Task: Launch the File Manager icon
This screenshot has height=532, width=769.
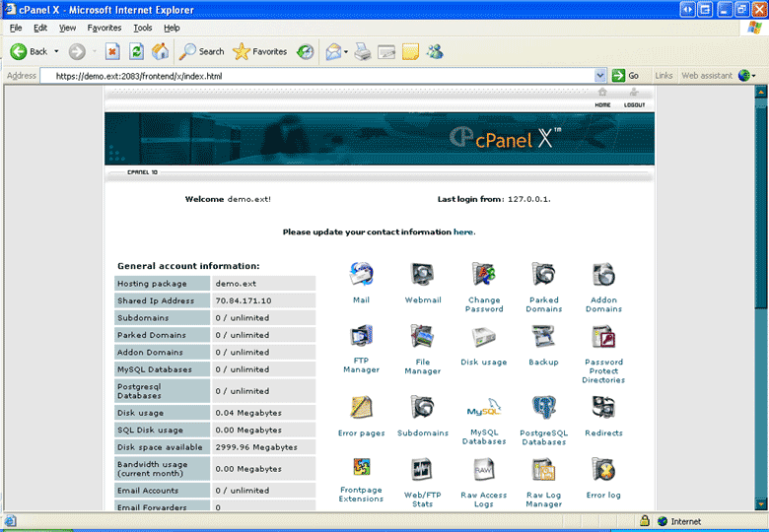Action: tap(422, 337)
